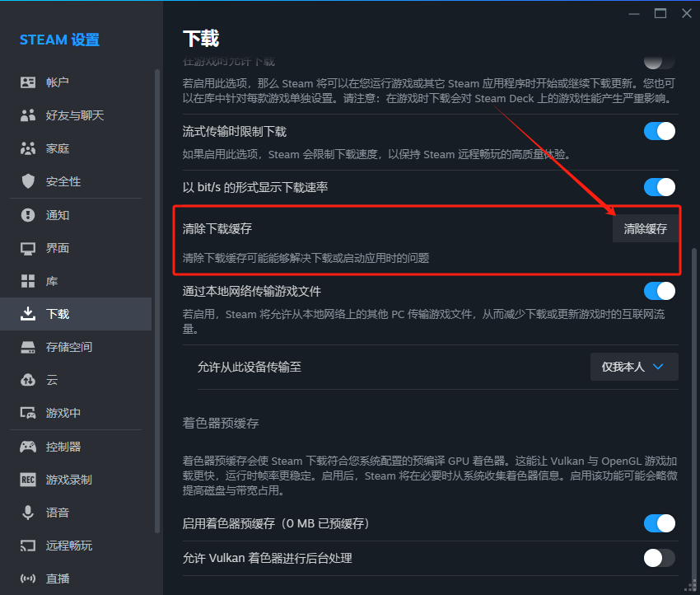Click the Library grid icon
Image resolution: width=700 pixels, height=595 pixels.
[28, 281]
